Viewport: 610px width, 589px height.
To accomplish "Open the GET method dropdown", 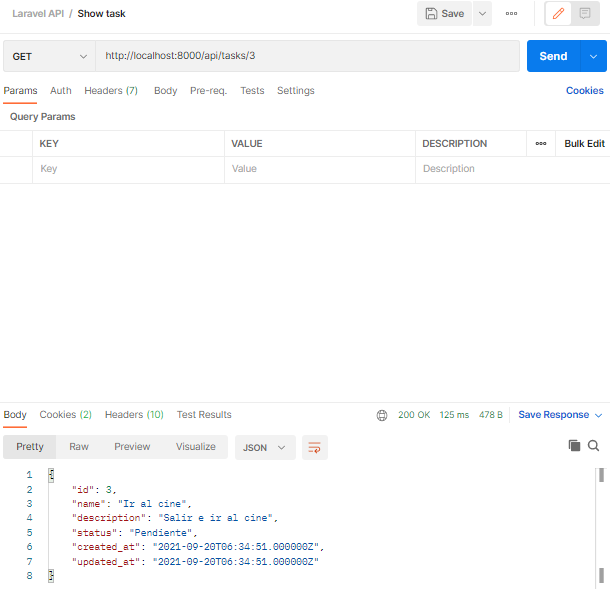I will 49,56.
